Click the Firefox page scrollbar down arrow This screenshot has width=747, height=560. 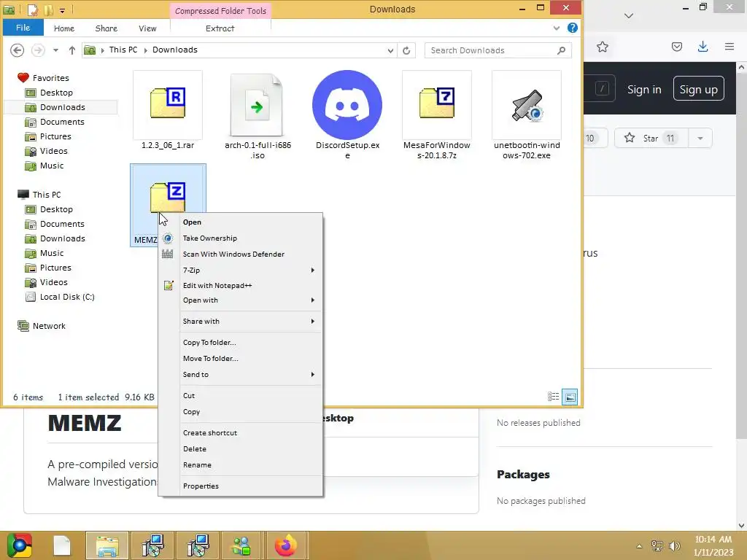[741, 525]
